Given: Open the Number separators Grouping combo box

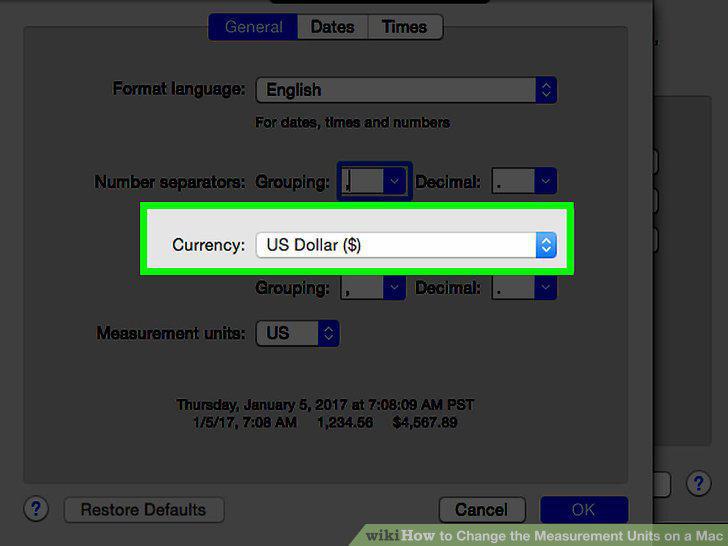Looking at the screenshot, I should coord(374,181).
